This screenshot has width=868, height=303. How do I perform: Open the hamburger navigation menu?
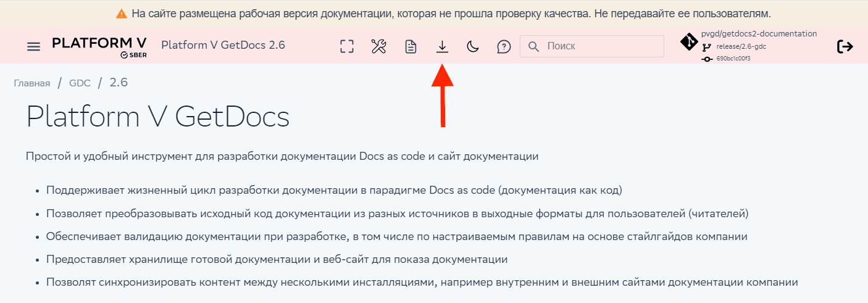click(34, 46)
